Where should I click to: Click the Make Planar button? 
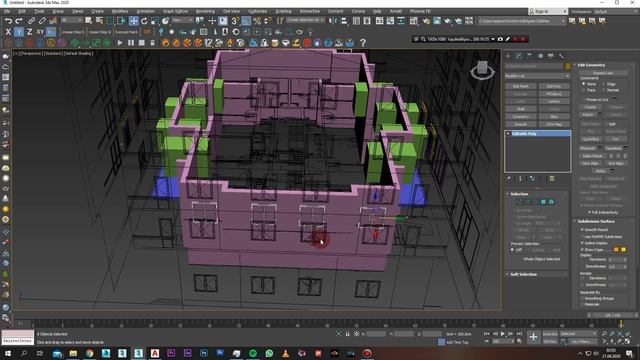[x=592, y=156]
